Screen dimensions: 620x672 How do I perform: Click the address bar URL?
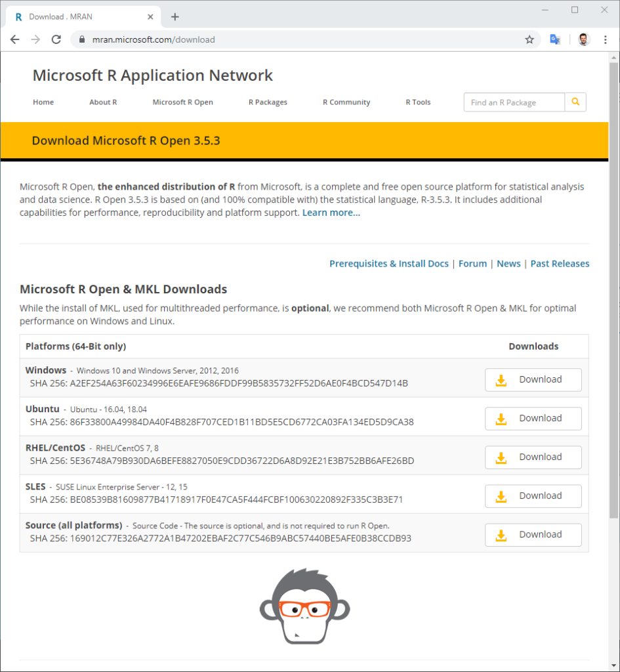click(154, 40)
